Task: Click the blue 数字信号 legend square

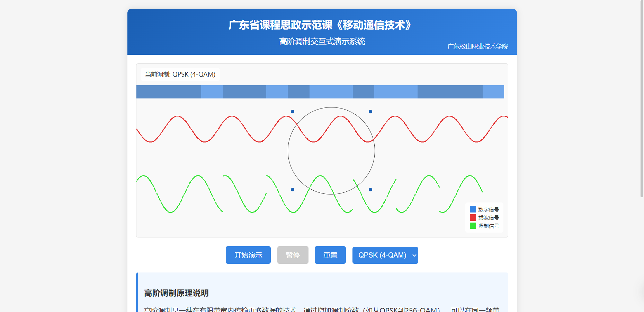Action: pyautogui.click(x=473, y=209)
